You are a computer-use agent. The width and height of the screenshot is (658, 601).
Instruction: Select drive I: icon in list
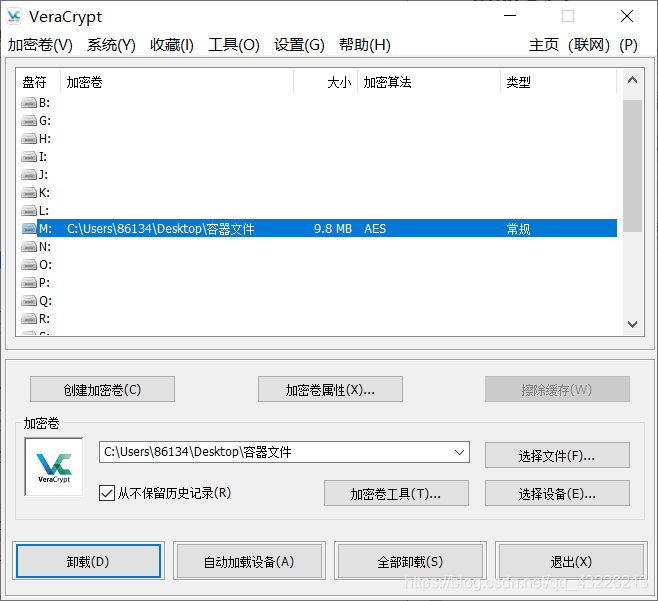click(x=29, y=157)
